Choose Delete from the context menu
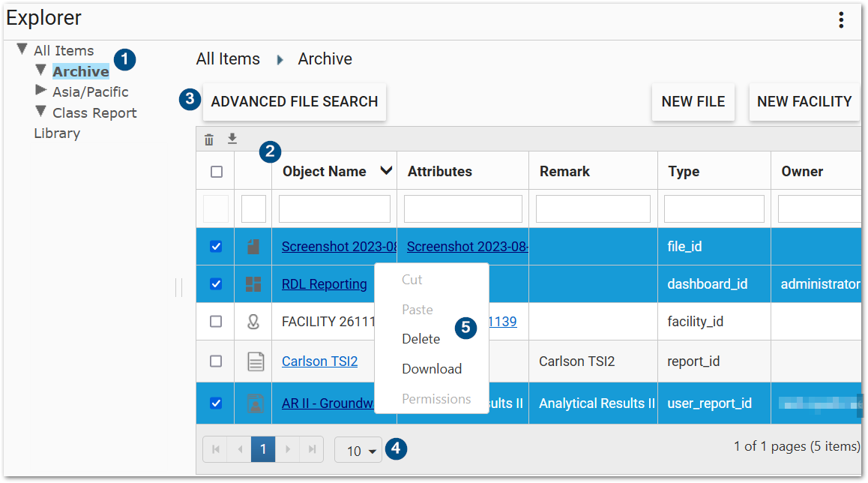Image resolution: width=868 pixels, height=483 pixels. [x=421, y=338]
